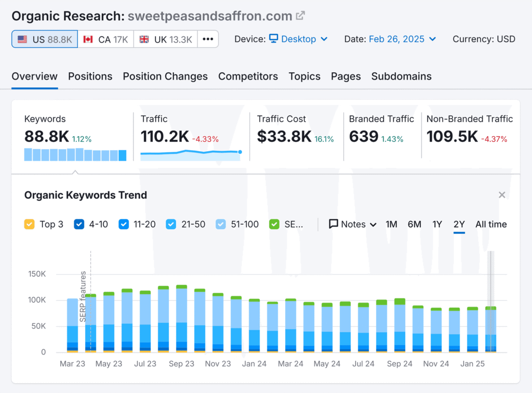532x393 pixels.
Task: Click the Notes speech bubble icon
Action: click(x=333, y=224)
